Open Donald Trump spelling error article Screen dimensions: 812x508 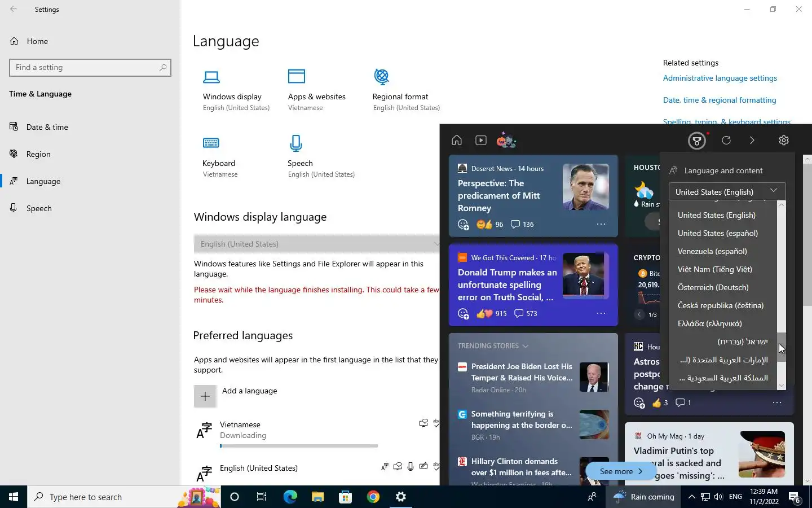click(507, 284)
